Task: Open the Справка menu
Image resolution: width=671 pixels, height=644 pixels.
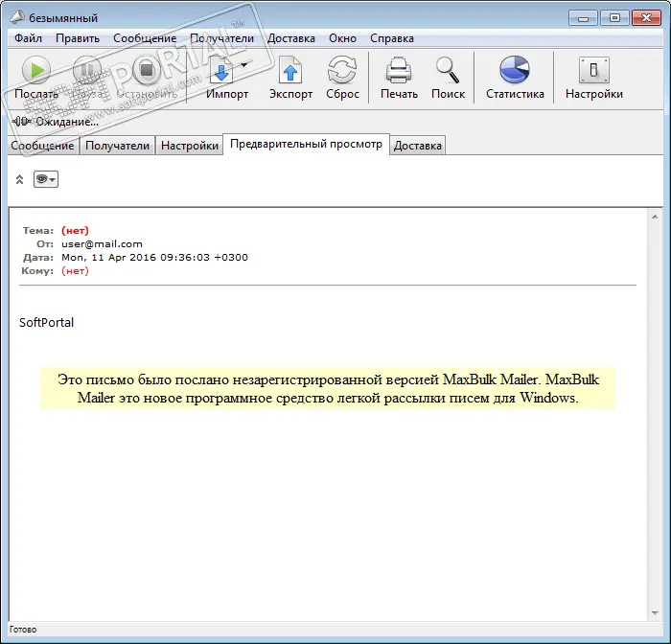Action: 391,38
